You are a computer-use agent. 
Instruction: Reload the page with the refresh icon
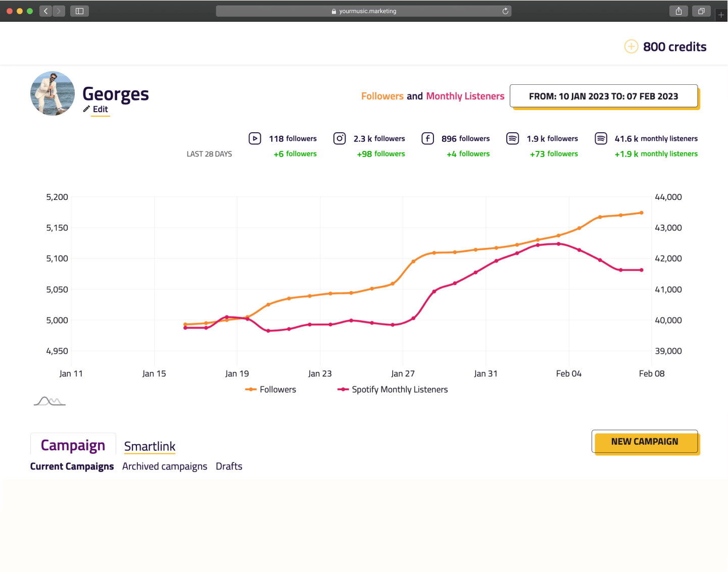coord(505,11)
